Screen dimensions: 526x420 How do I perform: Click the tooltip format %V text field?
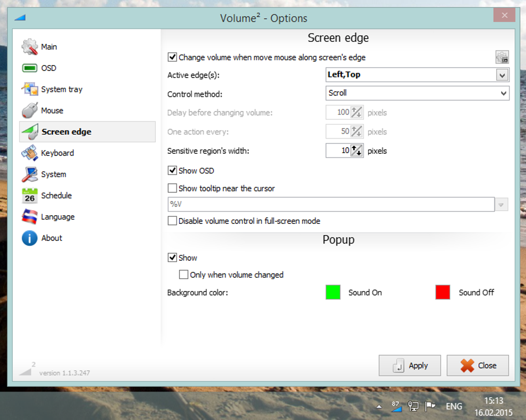[x=331, y=204]
